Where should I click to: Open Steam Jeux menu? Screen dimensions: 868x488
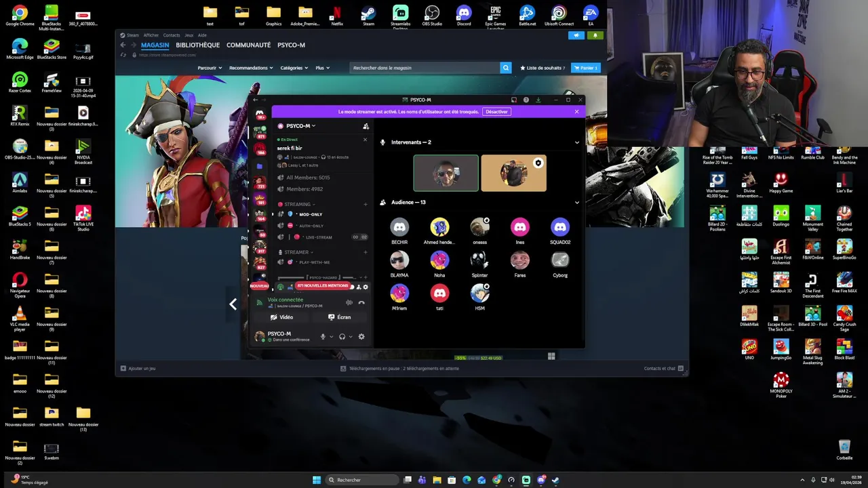(189, 35)
